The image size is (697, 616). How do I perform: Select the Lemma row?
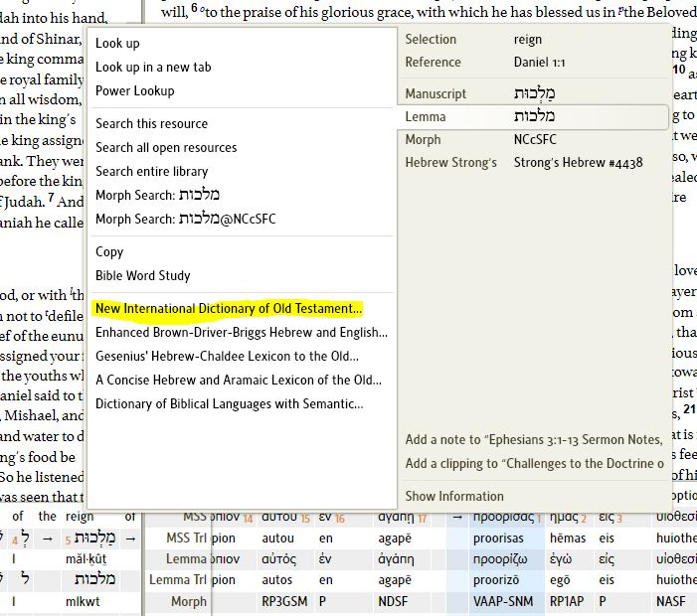[533, 117]
